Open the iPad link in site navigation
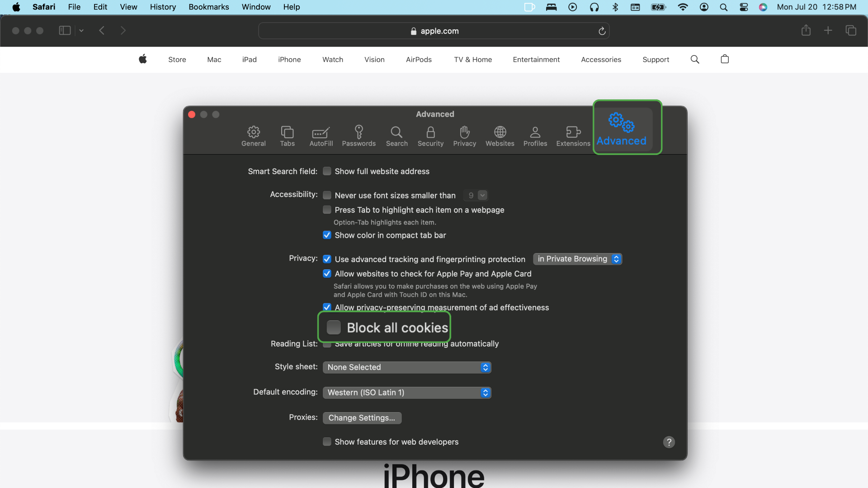Viewport: 868px width, 488px height. coord(250,60)
